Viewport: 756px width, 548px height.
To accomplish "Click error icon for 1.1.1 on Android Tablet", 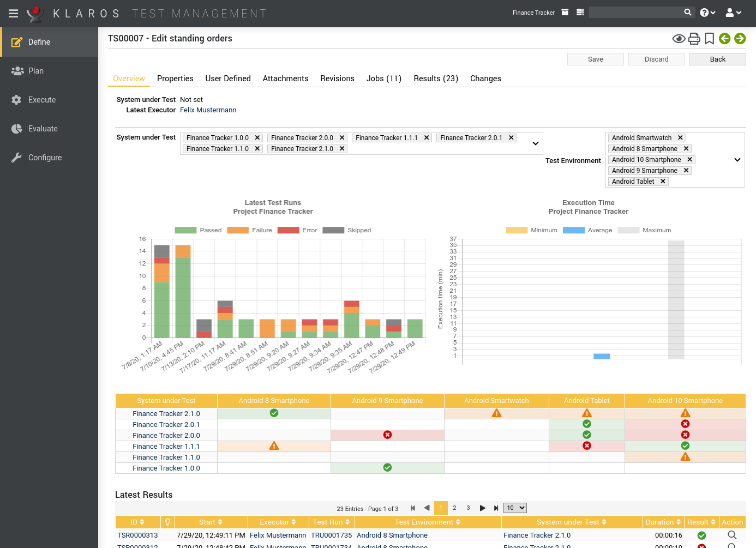I will 587,446.
